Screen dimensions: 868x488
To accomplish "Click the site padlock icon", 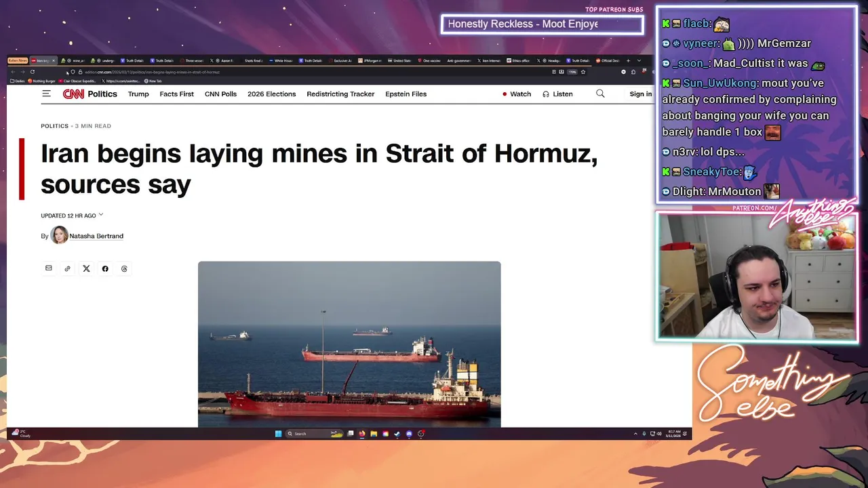I will click(x=80, y=72).
